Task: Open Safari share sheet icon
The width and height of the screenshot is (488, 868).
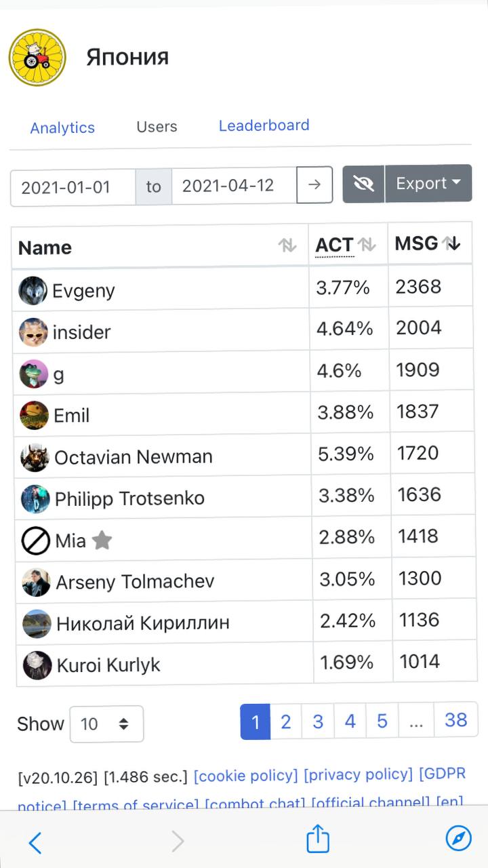Action: coord(317,840)
